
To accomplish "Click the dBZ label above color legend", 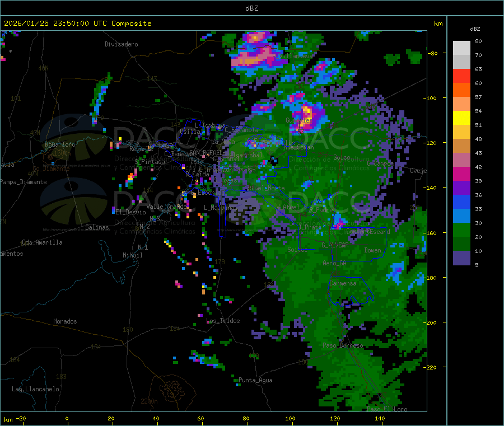I will coord(475,29).
